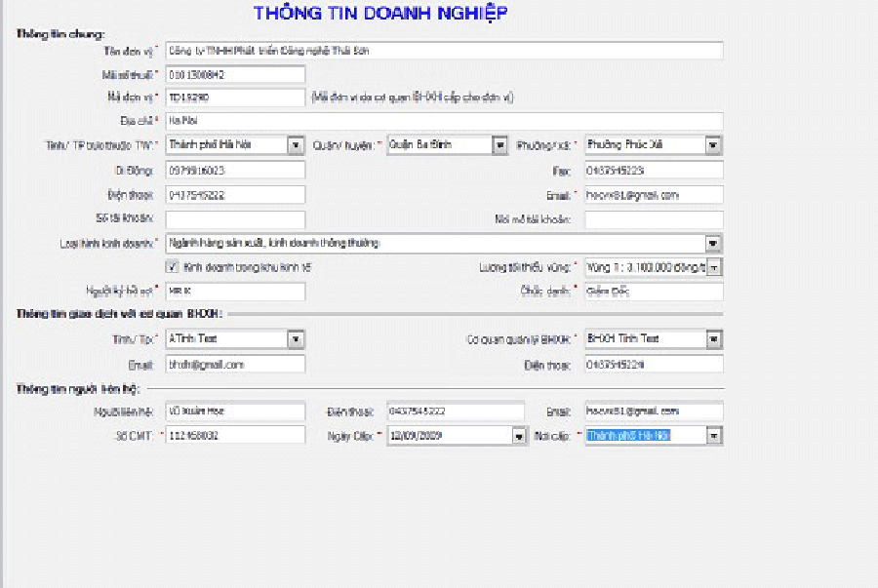Open the Phường/xã dropdown arrow
This screenshot has height=588, width=878.
(x=713, y=145)
